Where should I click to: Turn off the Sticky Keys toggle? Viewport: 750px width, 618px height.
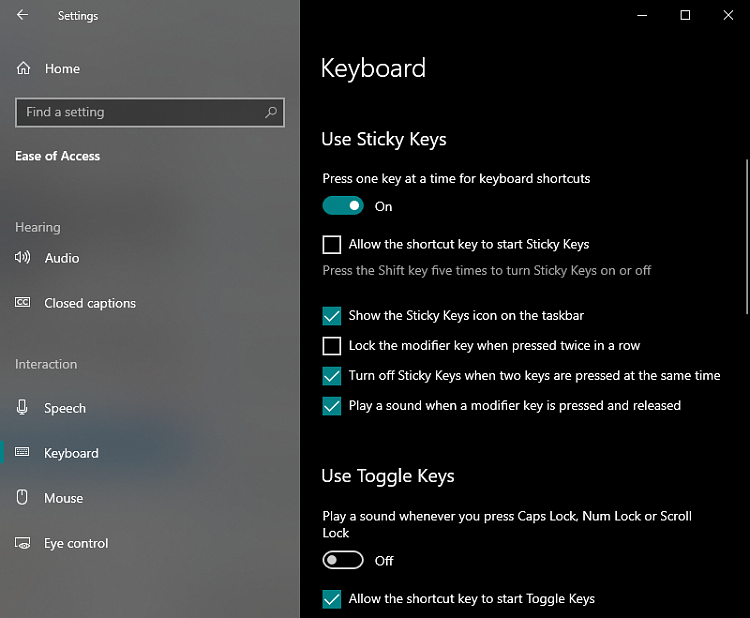(343, 206)
